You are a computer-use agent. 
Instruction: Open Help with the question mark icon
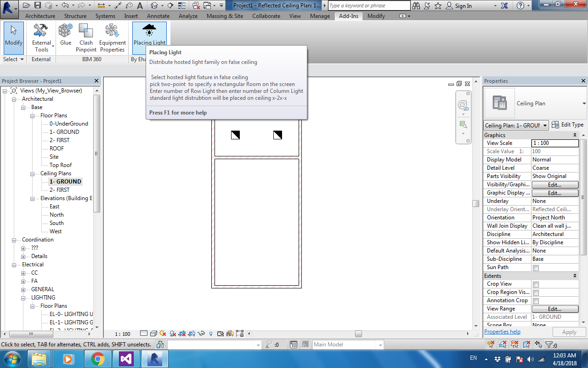(x=520, y=6)
